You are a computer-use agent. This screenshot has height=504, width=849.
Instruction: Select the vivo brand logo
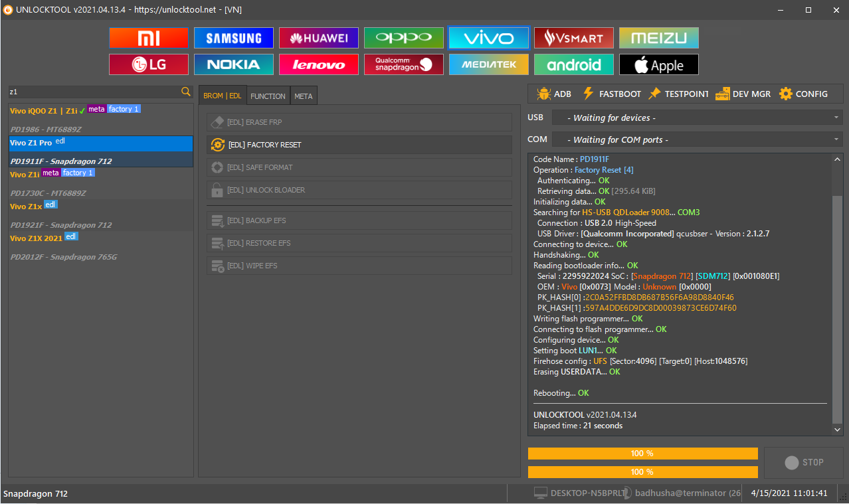coord(489,38)
